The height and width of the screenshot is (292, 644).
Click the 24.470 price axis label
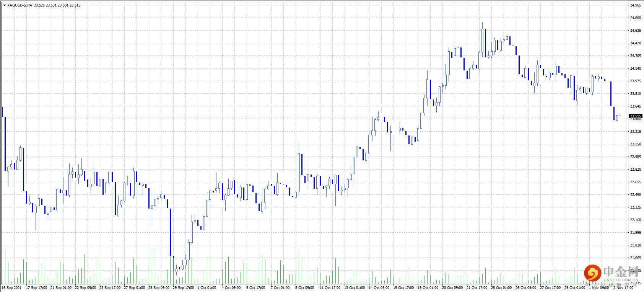(x=635, y=43)
